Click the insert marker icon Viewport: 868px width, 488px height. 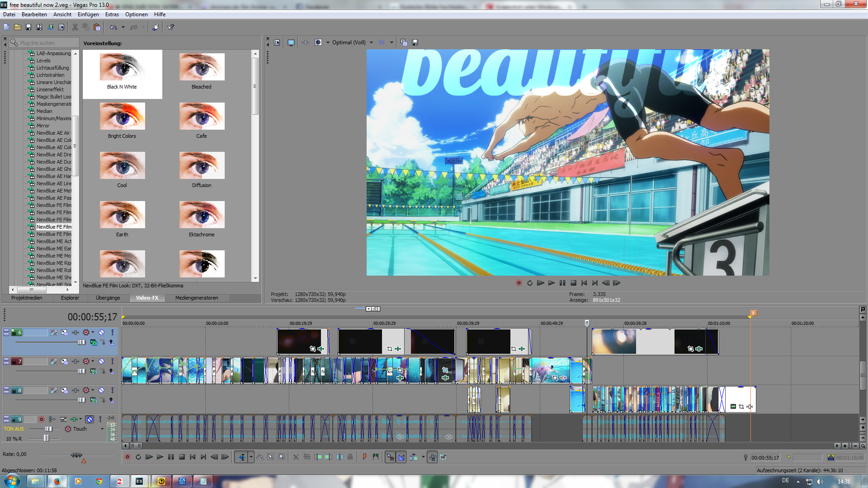tap(364, 457)
